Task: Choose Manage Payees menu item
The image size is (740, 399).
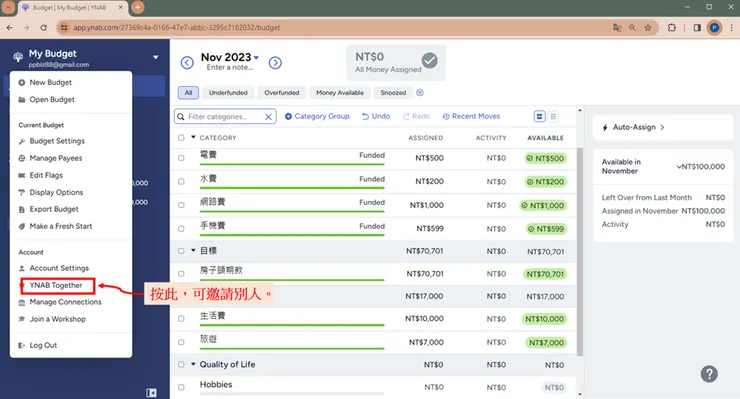Action: point(56,158)
